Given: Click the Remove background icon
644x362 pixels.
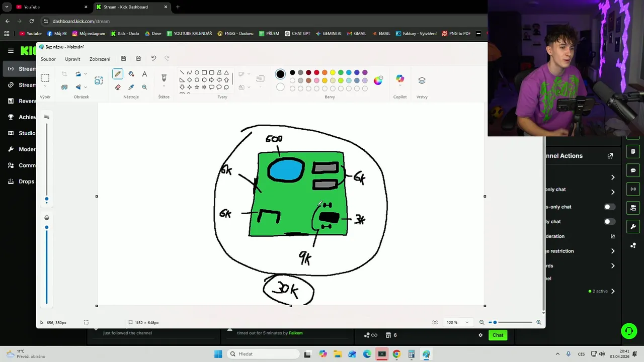Looking at the screenshot, I should coord(64,87).
